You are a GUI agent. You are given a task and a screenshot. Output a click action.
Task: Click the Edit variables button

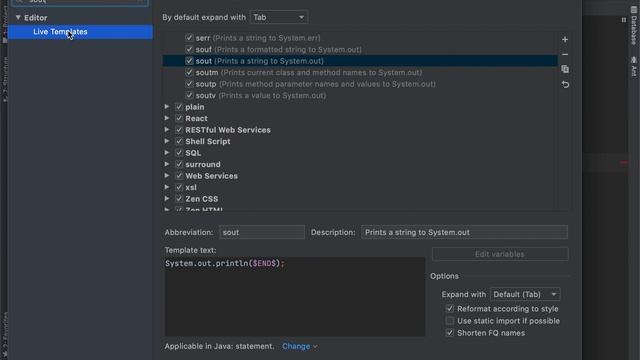[500, 254]
